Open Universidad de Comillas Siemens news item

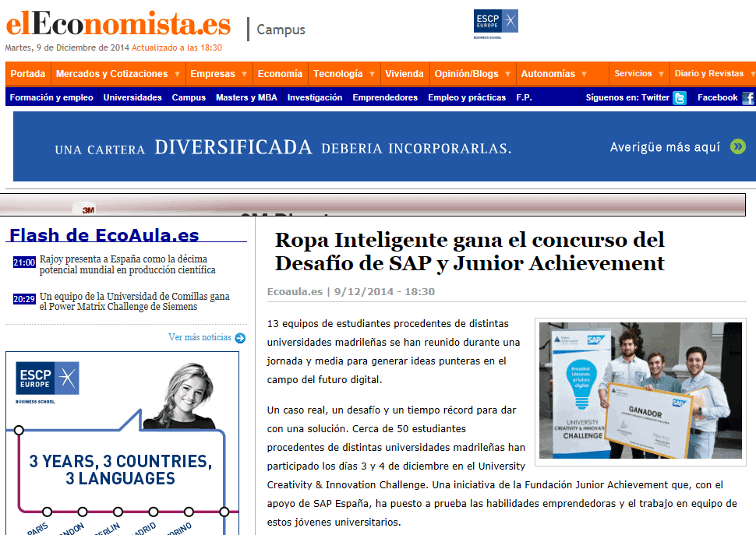(x=135, y=301)
